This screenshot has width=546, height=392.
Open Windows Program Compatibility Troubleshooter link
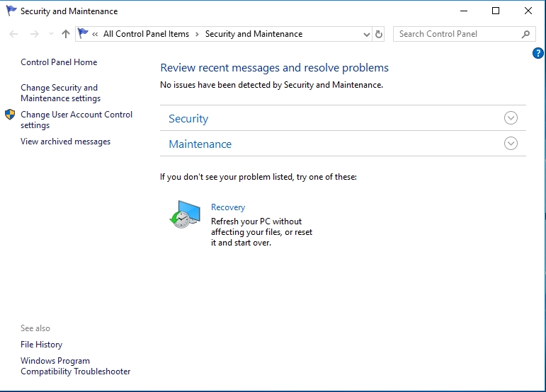coord(76,366)
